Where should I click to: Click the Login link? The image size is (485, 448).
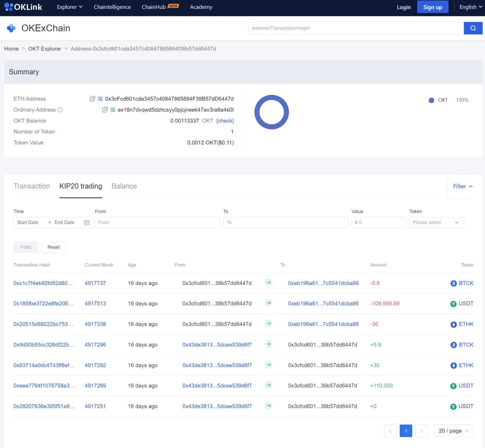pyautogui.click(x=404, y=7)
